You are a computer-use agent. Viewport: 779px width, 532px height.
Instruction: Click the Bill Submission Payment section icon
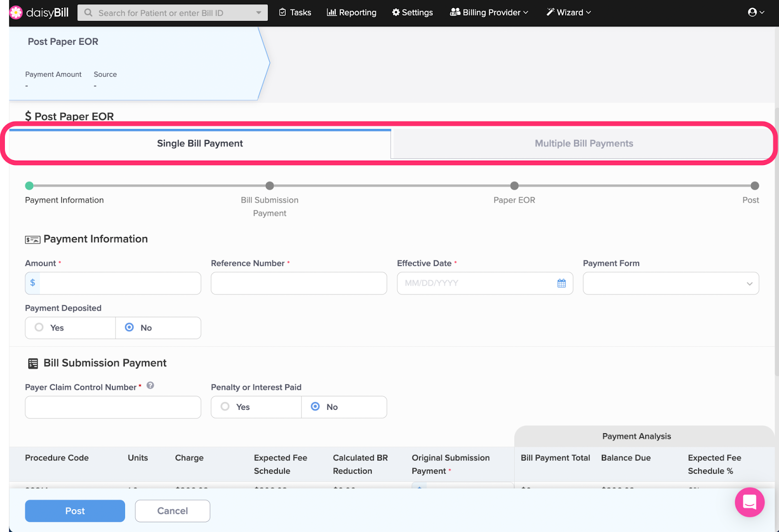coord(33,364)
